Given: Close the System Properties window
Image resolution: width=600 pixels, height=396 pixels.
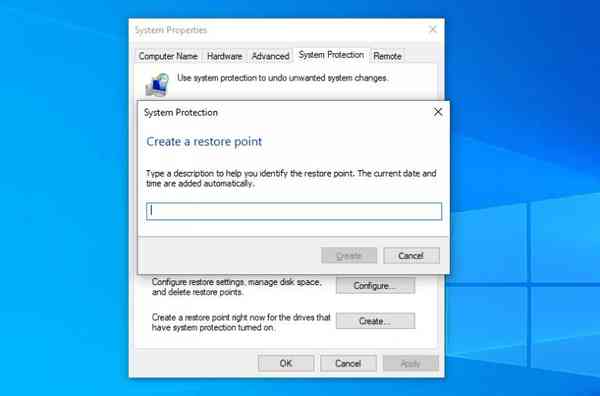Looking at the screenshot, I should pos(433,29).
